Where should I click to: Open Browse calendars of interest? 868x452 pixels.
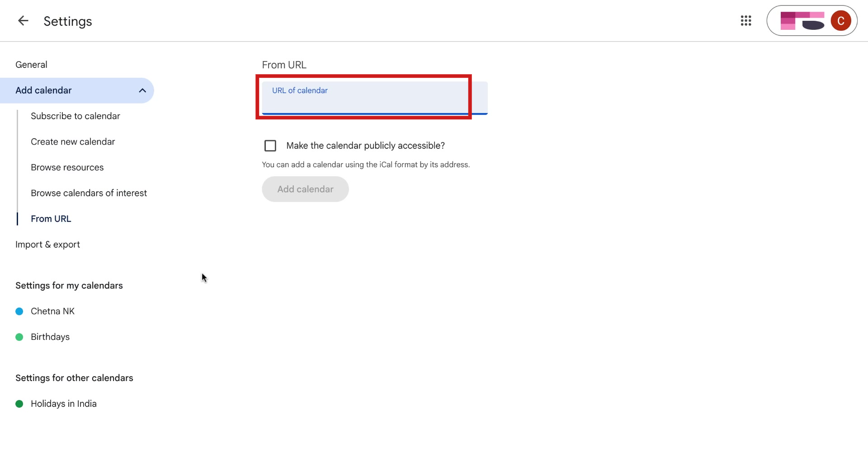coord(89,193)
